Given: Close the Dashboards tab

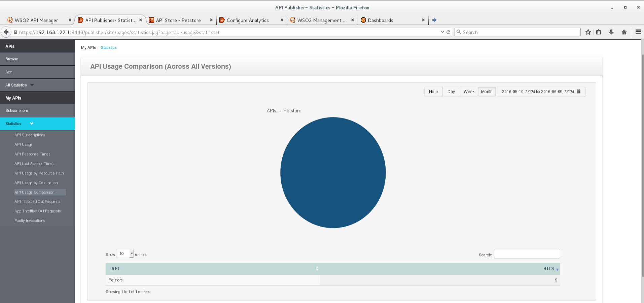Looking at the screenshot, I should 423,20.
